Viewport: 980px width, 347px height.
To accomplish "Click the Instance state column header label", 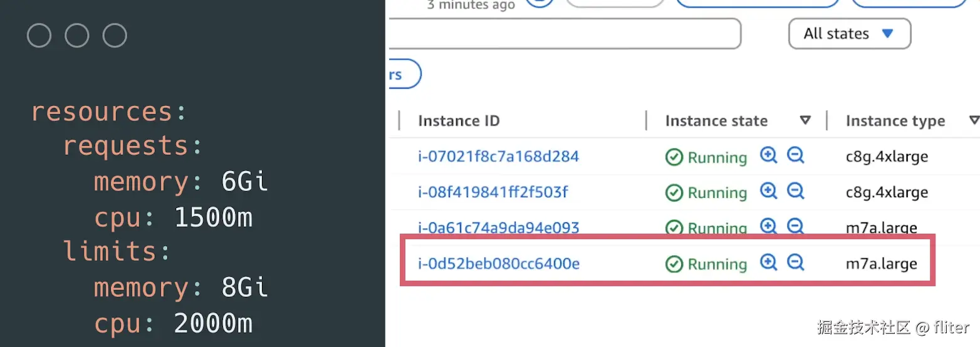I will [716, 121].
